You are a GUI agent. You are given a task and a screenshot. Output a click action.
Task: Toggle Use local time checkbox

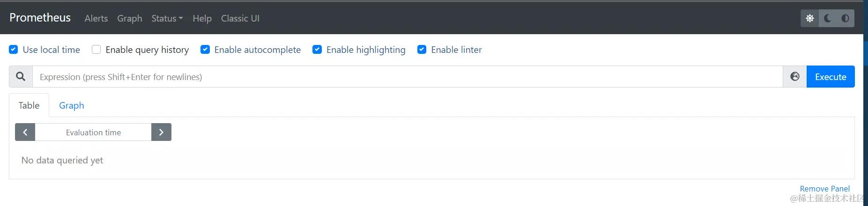pos(14,50)
